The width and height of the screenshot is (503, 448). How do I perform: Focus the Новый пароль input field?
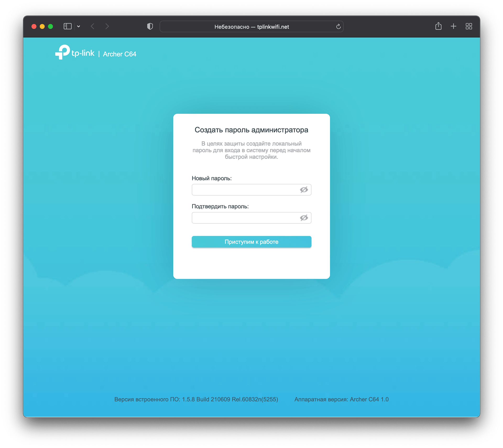click(245, 190)
